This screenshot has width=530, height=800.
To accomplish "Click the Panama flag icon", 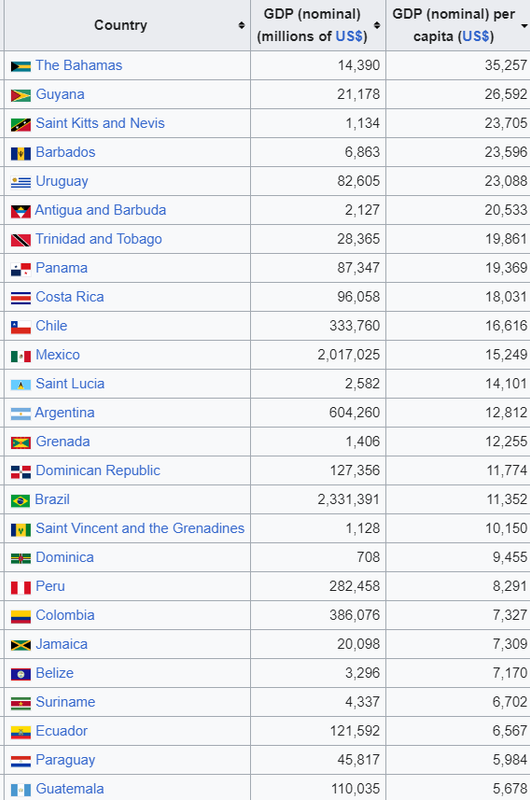I will (x=20, y=269).
